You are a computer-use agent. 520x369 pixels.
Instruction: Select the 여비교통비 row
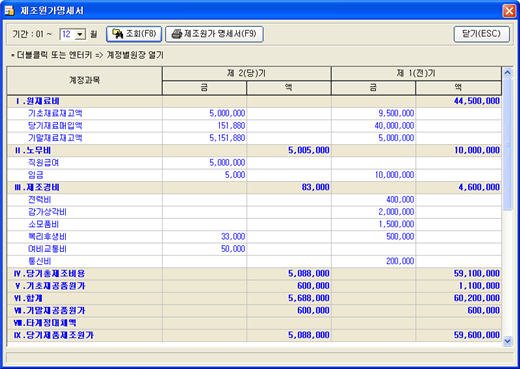[254, 249]
